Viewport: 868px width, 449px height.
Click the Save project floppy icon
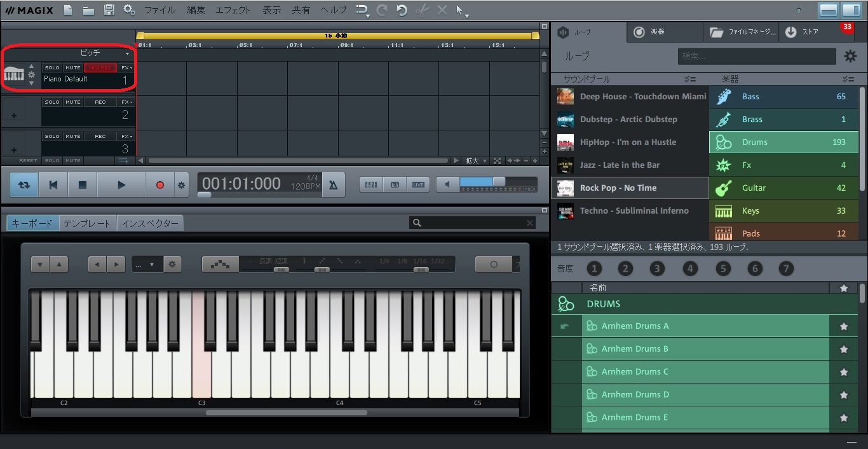click(x=109, y=10)
